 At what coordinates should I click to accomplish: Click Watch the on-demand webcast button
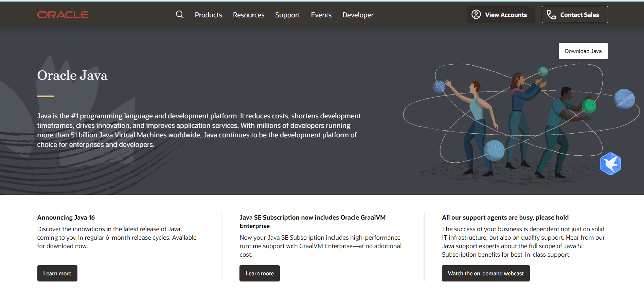tap(486, 273)
